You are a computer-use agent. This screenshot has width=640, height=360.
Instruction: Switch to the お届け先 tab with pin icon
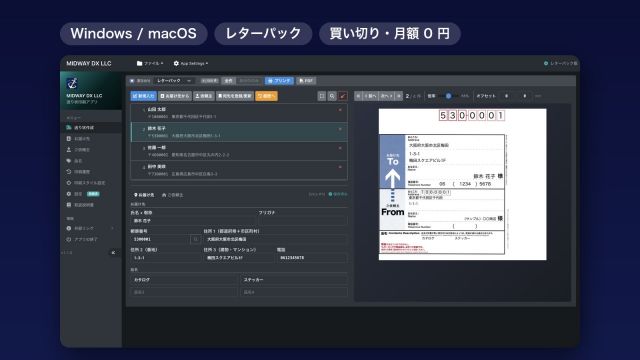[144, 195]
